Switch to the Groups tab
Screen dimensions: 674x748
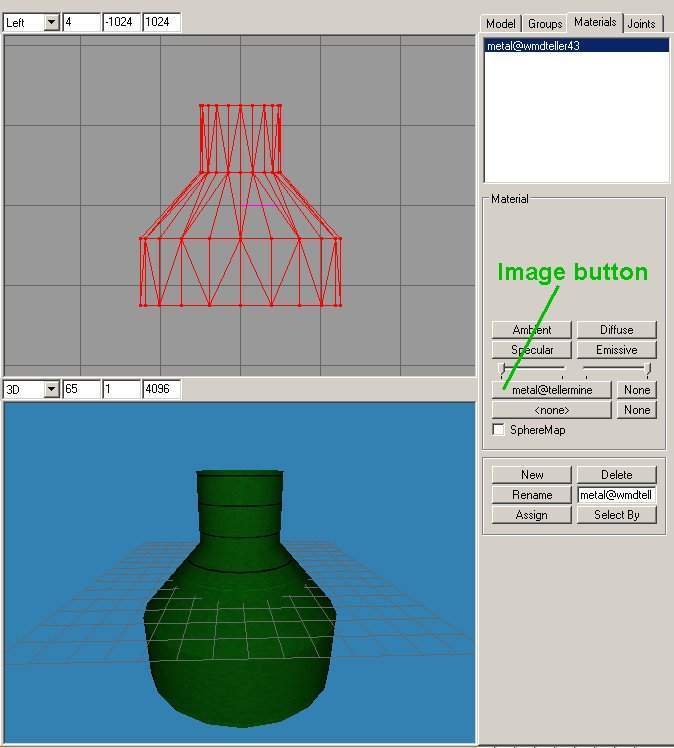point(545,23)
